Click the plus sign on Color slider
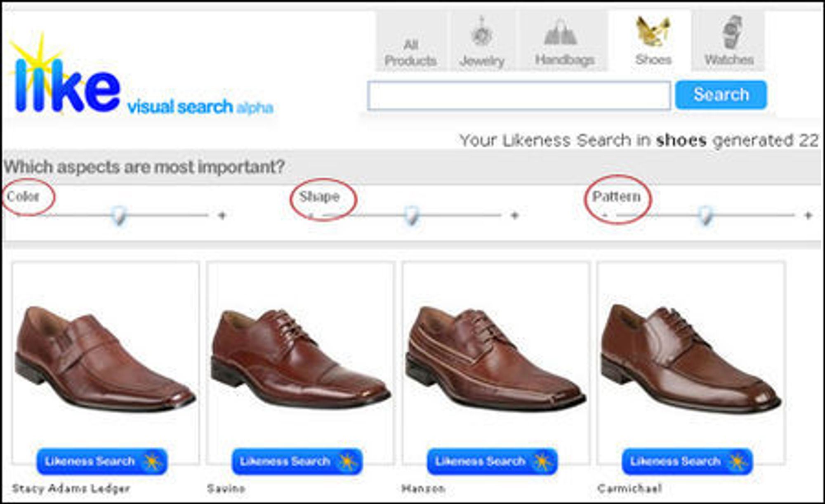This screenshot has width=825, height=504. [x=222, y=215]
